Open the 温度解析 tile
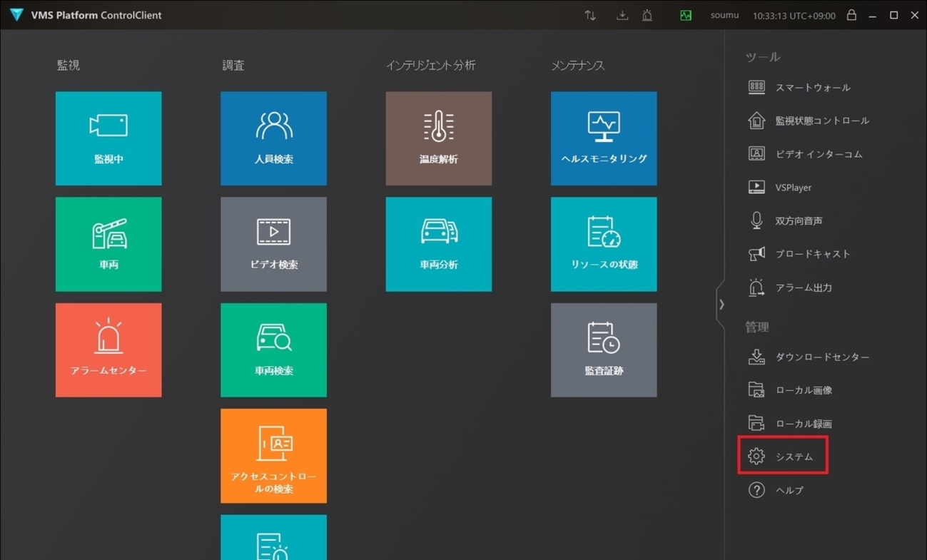This screenshot has height=560, width=927. pyautogui.click(x=439, y=138)
